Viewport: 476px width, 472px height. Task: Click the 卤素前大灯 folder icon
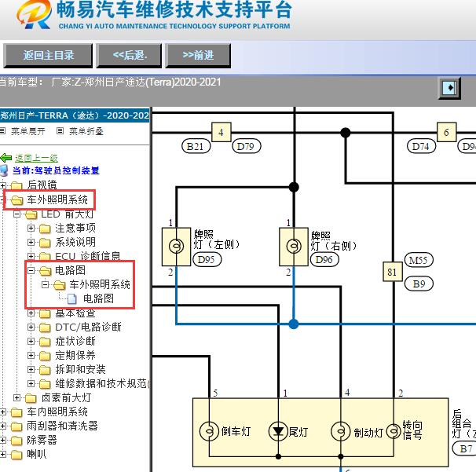[x=31, y=398]
